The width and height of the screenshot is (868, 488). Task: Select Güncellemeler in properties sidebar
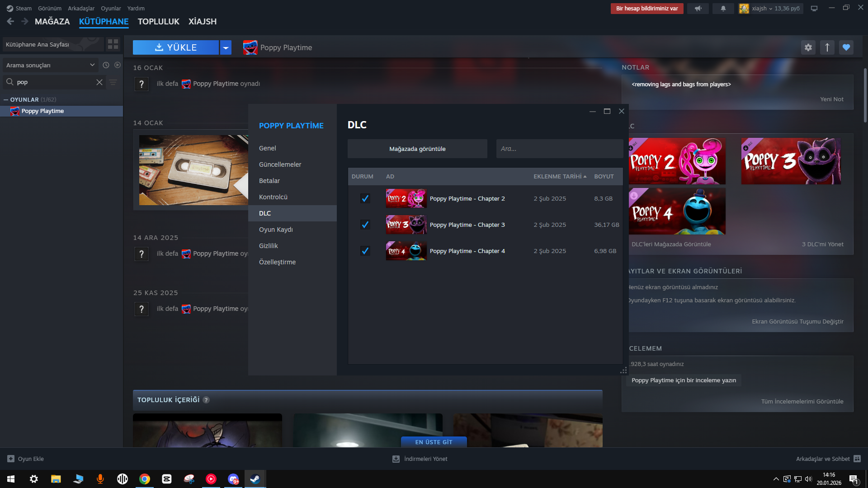pyautogui.click(x=292, y=164)
